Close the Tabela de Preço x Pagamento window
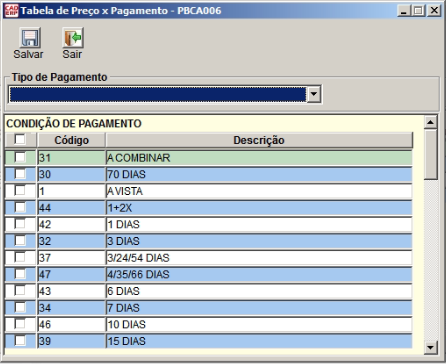This screenshot has height=364, width=446. (x=434, y=11)
